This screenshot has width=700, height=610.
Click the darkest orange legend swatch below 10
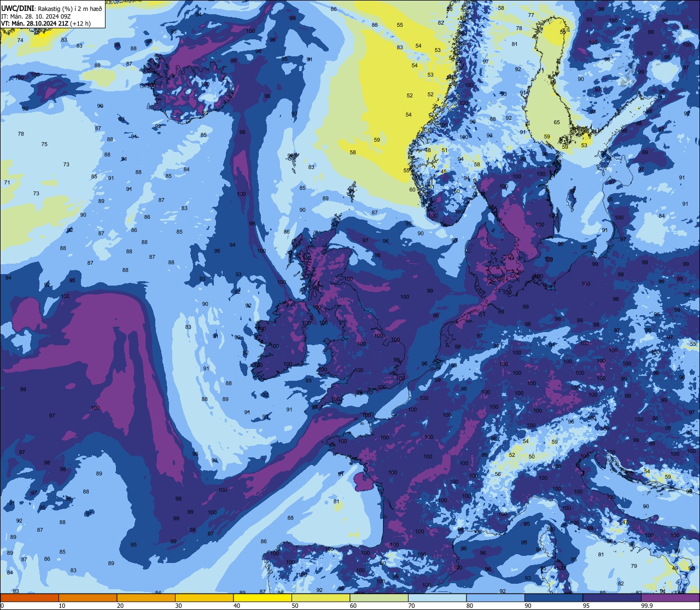[x=30, y=597]
